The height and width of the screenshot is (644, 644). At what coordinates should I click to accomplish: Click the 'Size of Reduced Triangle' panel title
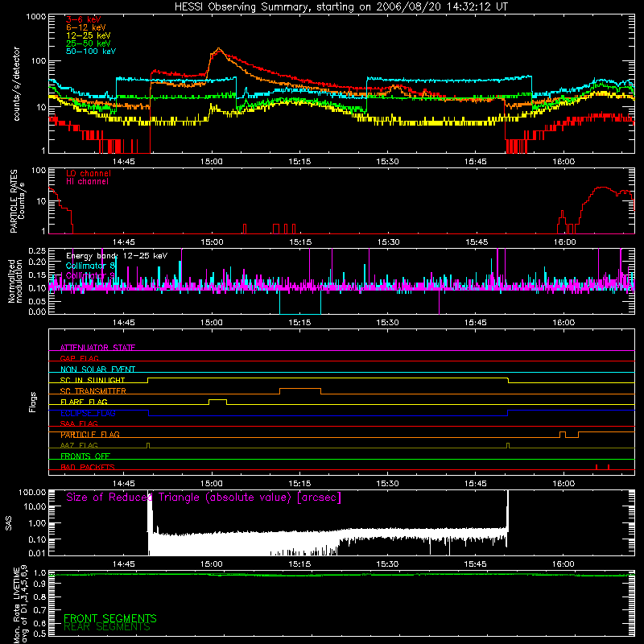coord(204,497)
